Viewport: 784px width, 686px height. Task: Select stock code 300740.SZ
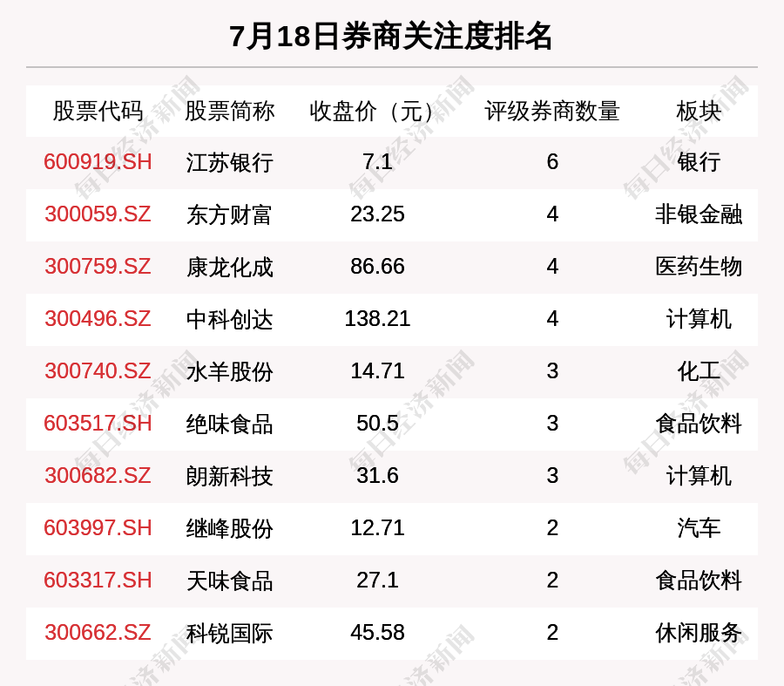(98, 371)
